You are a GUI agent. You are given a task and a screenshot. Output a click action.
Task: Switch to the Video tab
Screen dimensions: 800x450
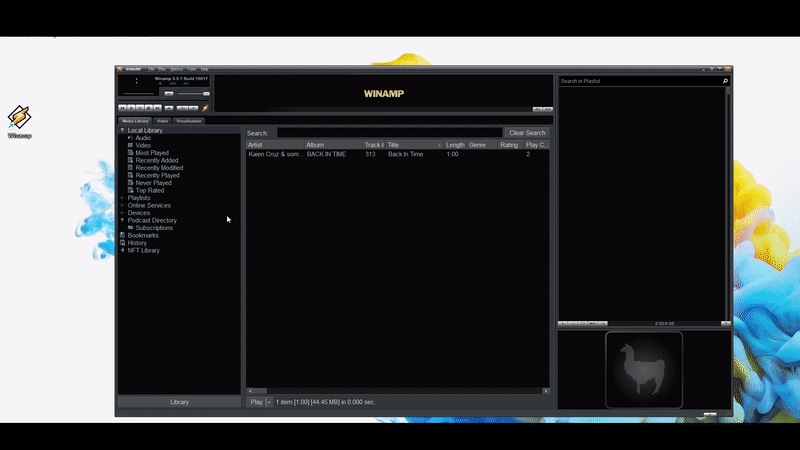tap(162, 121)
